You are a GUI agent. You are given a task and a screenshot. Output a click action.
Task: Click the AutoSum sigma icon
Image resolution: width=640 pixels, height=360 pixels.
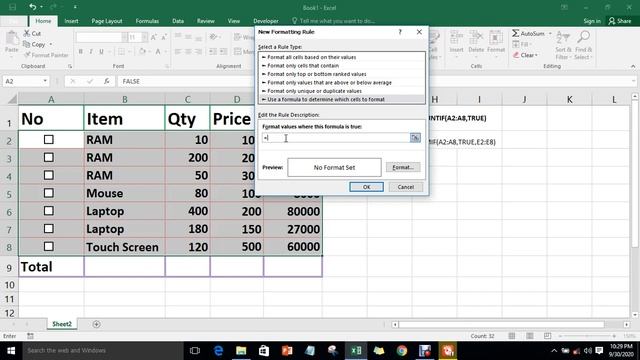tap(516, 33)
